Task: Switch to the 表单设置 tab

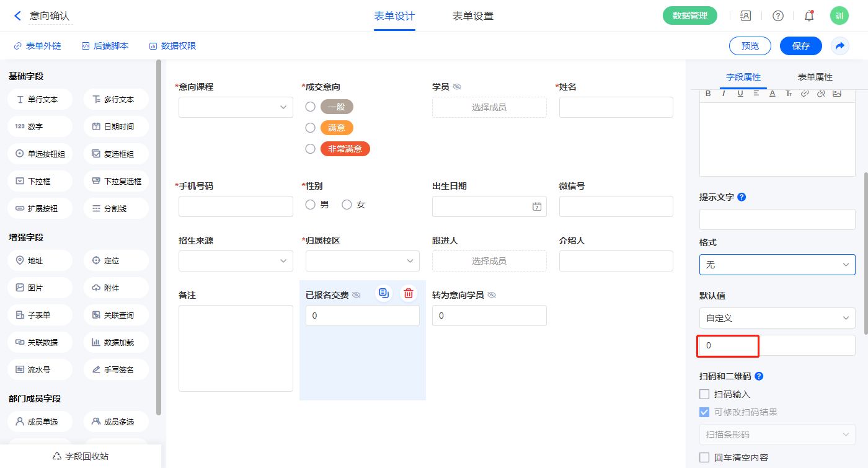Action: [x=473, y=16]
